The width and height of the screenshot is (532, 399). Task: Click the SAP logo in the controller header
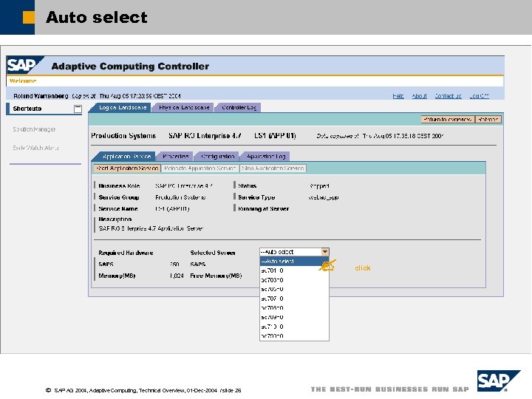[24, 65]
